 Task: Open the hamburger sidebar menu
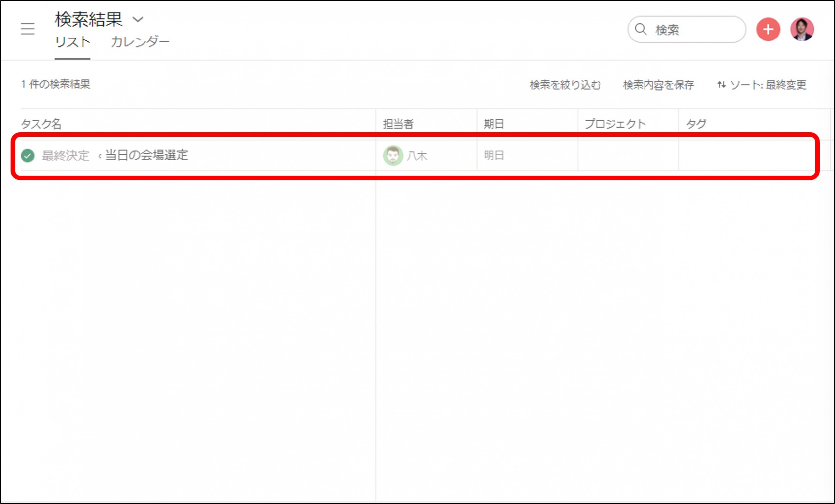[27, 29]
